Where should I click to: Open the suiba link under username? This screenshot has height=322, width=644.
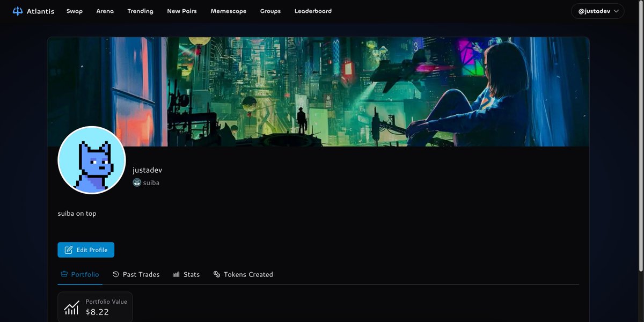pos(151,182)
